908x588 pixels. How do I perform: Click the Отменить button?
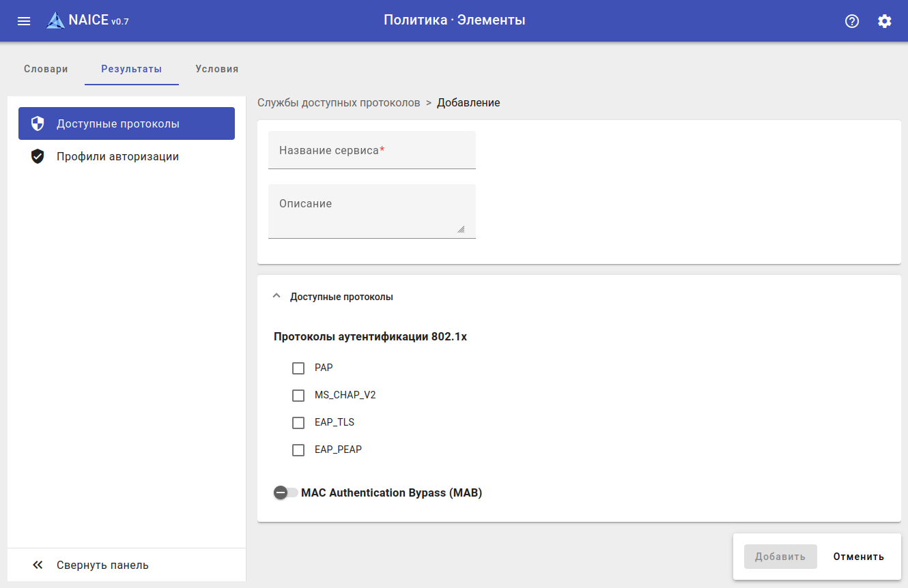pos(858,557)
